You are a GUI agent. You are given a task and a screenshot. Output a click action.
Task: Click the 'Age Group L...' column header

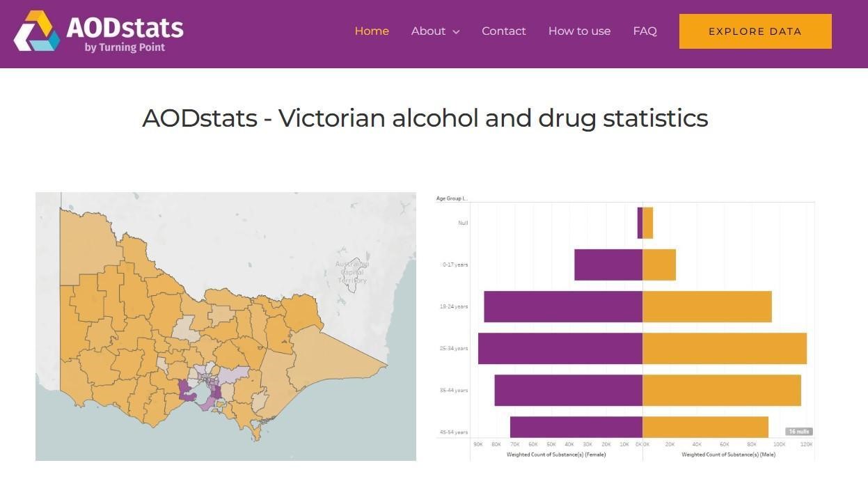[x=450, y=198]
